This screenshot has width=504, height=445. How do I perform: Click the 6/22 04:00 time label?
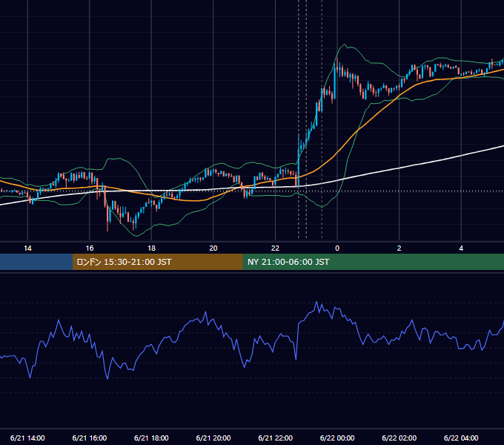click(461, 438)
